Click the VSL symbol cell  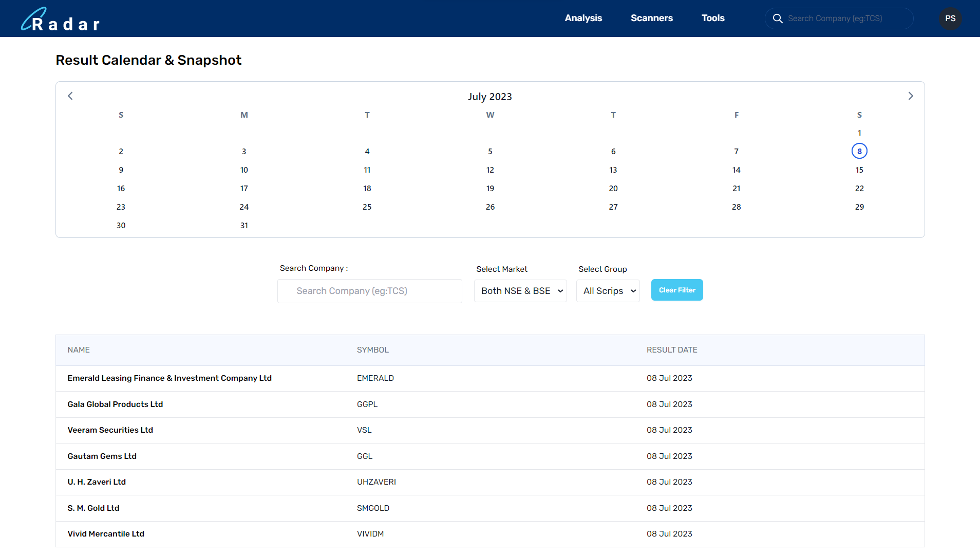[364, 430]
